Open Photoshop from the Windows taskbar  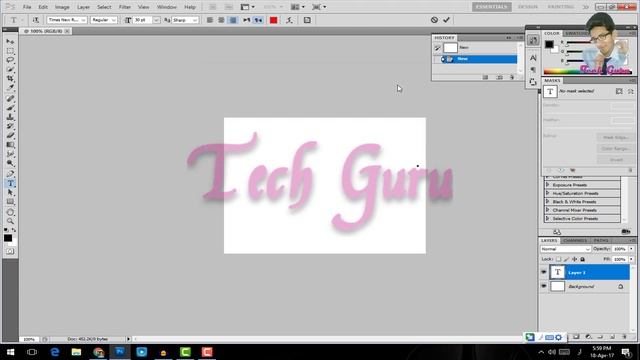[x=120, y=352]
